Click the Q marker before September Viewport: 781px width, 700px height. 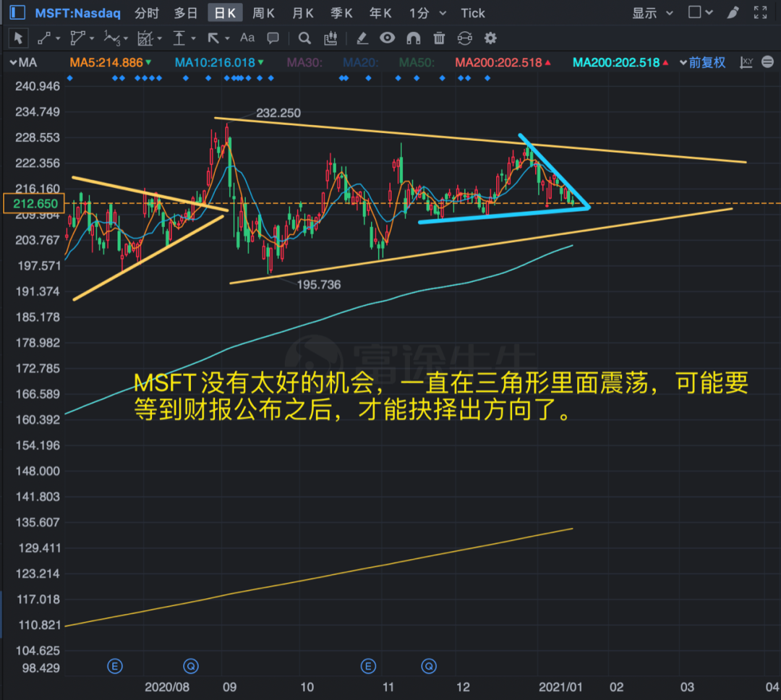[x=191, y=666]
